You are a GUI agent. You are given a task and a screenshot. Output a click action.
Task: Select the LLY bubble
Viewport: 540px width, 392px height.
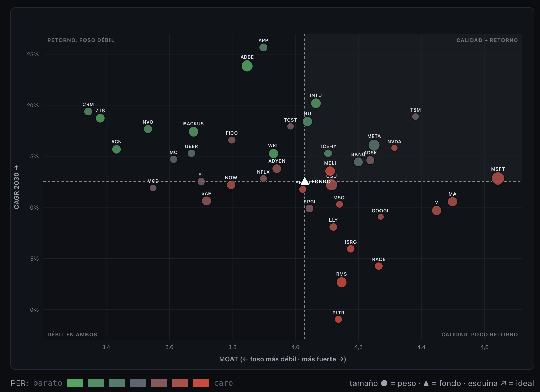coord(333,227)
